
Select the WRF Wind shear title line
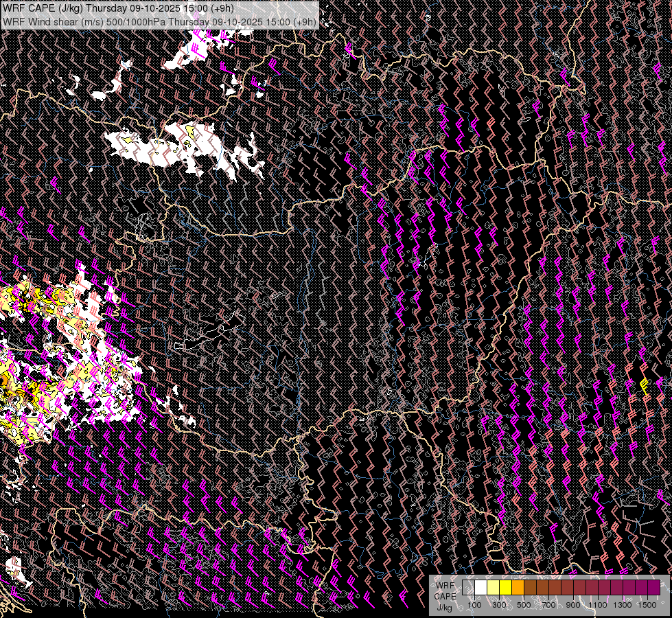click(159, 22)
